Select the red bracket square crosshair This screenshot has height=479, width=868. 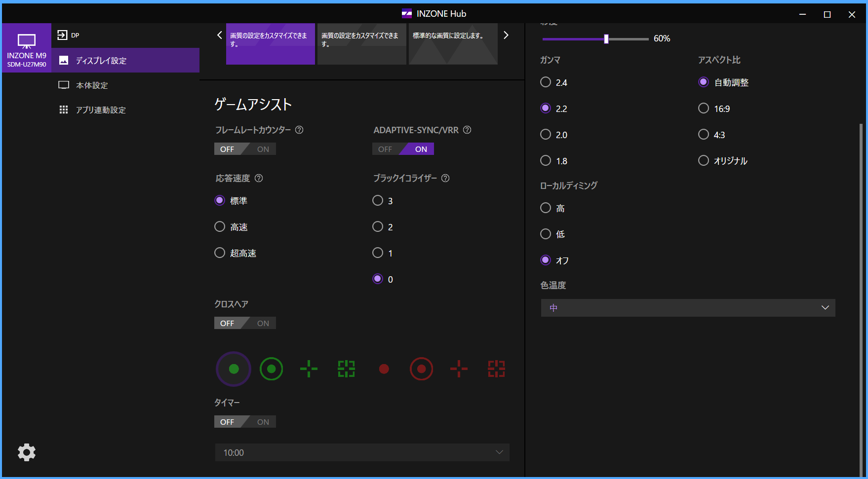click(x=496, y=369)
